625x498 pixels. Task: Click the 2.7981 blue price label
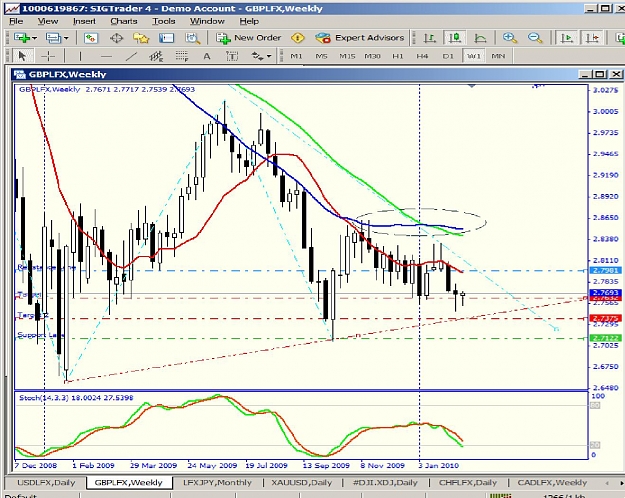tap(605, 270)
